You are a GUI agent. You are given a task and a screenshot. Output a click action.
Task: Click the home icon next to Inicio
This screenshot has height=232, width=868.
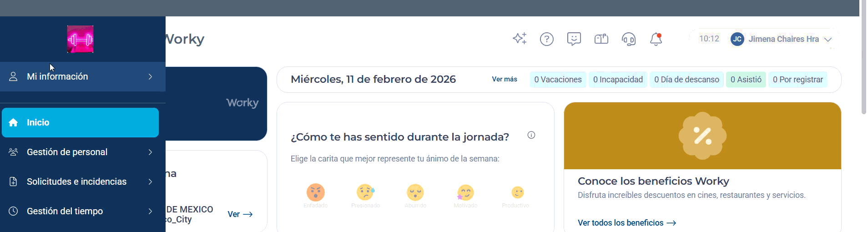pos(13,122)
